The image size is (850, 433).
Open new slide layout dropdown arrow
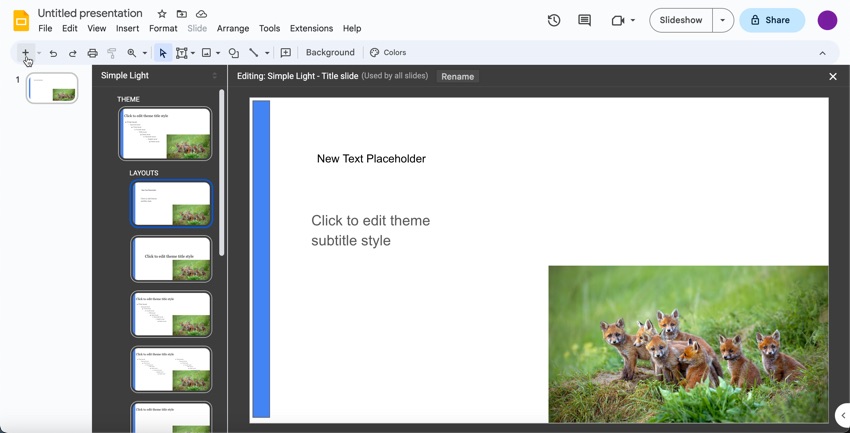[x=39, y=53]
